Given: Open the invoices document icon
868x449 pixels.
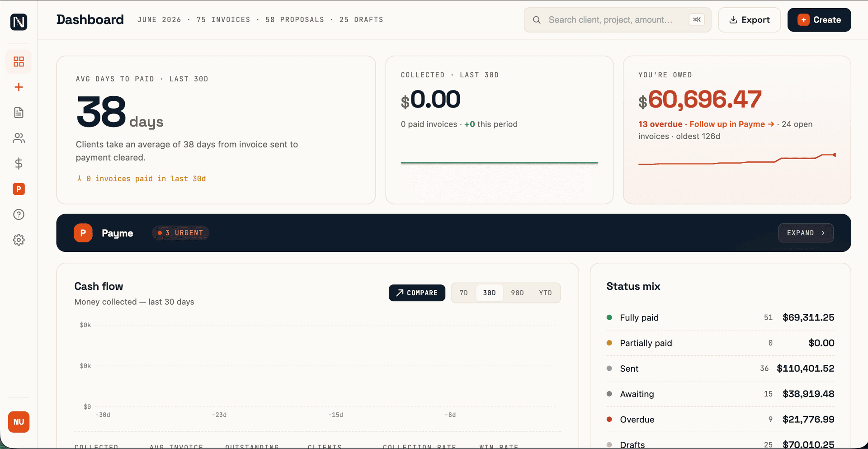Looking at the screenshot, I should [19, 113].
